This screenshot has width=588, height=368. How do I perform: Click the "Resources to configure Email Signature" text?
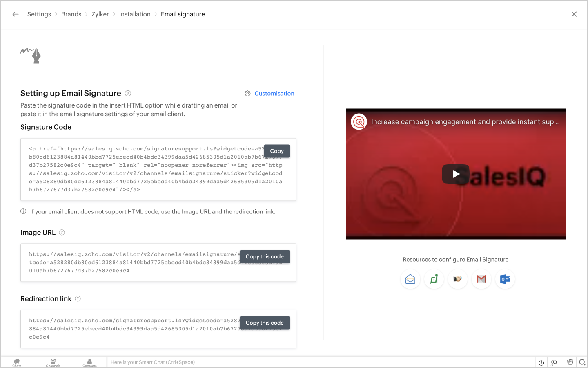pyautogui.click(x=456, y=260)
